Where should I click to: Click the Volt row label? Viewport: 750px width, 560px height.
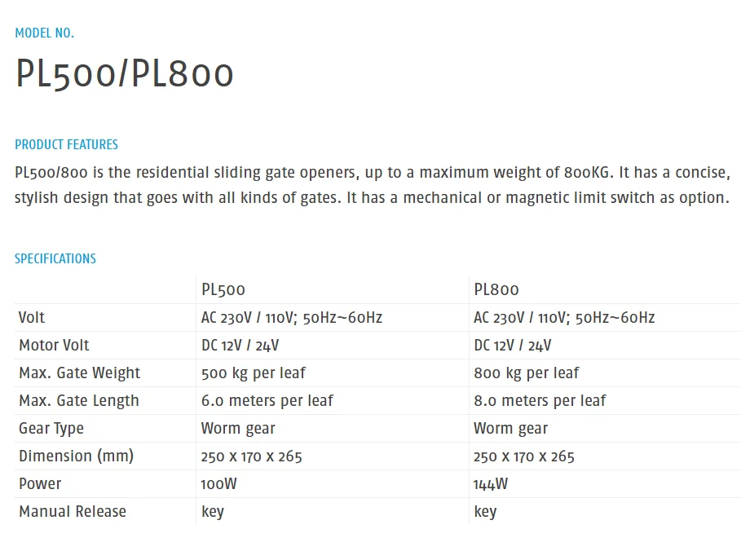32,317
